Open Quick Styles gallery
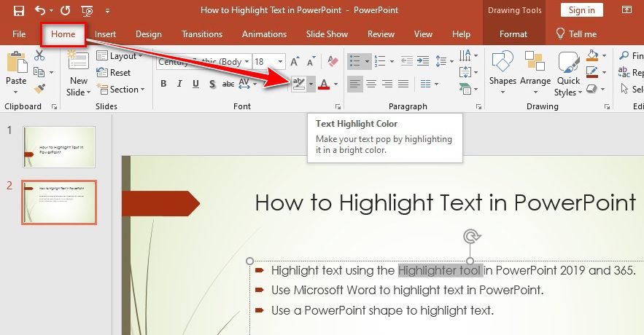 (x=568, y=74)
